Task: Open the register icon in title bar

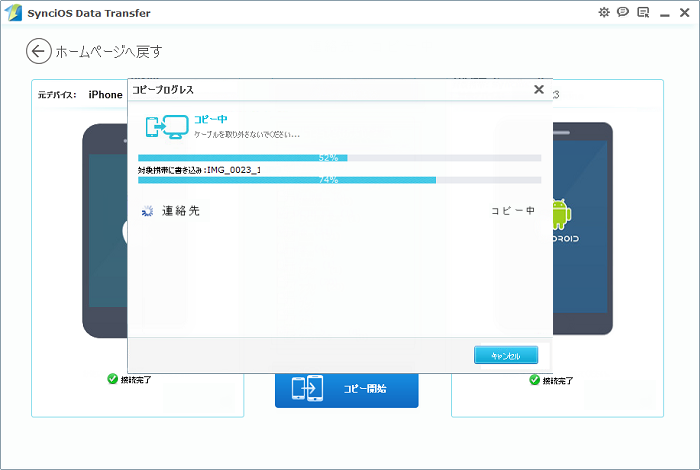Action: point(643,12)
